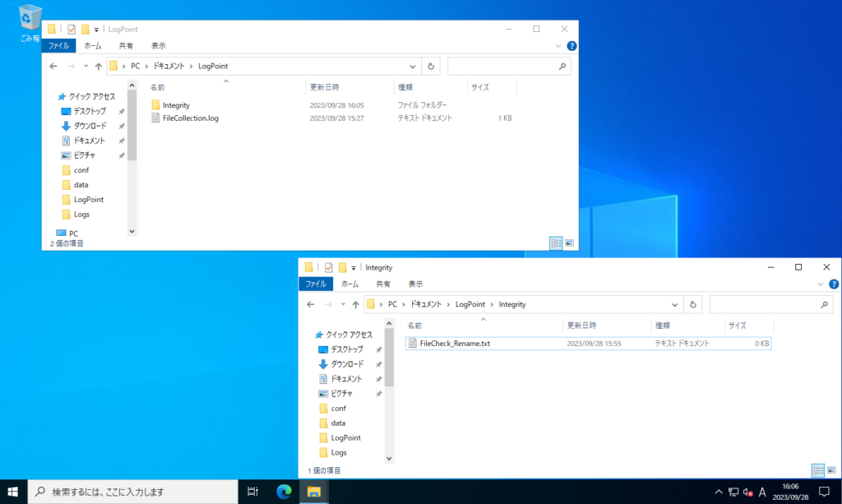842x504 pixels.
Task: Open Quick Access Toolbar dropdown in Integrity window
Action: tap(354, 268)
